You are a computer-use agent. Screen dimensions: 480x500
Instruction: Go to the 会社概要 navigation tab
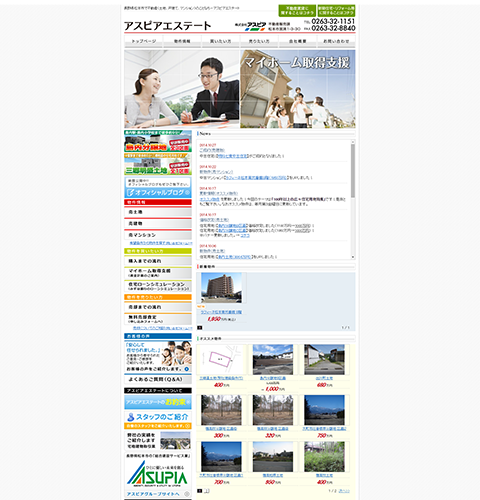coord(298,41)
